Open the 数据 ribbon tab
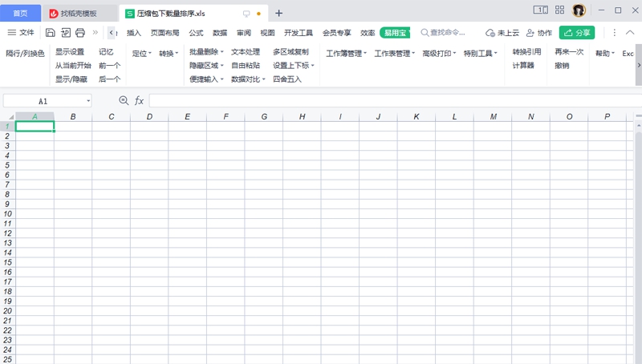The width and height of the screenshot is (642, 364). [220, 33]
